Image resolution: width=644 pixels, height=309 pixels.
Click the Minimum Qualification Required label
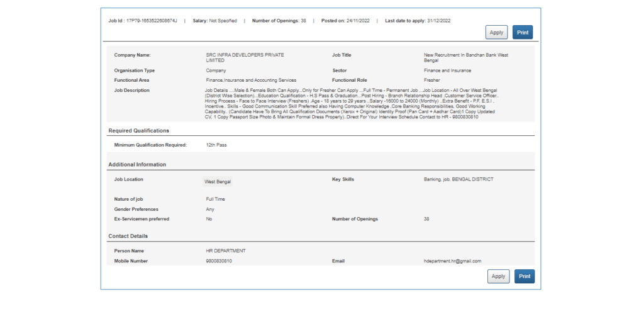(151, 145)
